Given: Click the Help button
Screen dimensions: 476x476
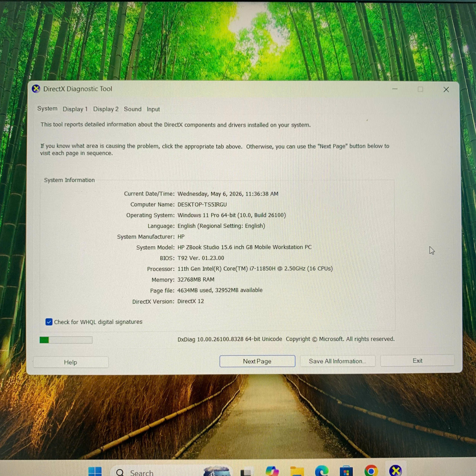Looking at the screenshot, I should pyautogui.click(x=71, y=362).
